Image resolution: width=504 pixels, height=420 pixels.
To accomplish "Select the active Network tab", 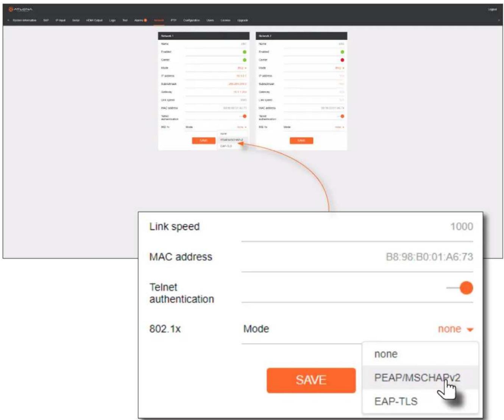I will click(x=159, y=20).
